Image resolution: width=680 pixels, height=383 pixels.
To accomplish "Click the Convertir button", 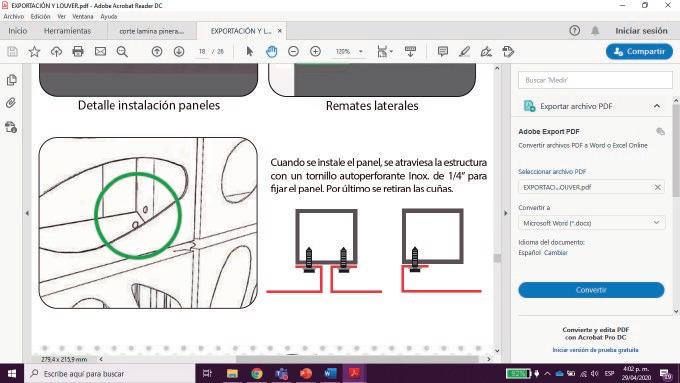I will point(591,290).
